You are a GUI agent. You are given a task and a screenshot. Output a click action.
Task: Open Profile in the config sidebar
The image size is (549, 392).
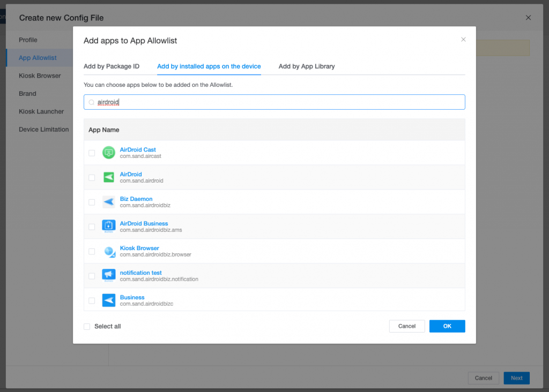pos(28,40)
